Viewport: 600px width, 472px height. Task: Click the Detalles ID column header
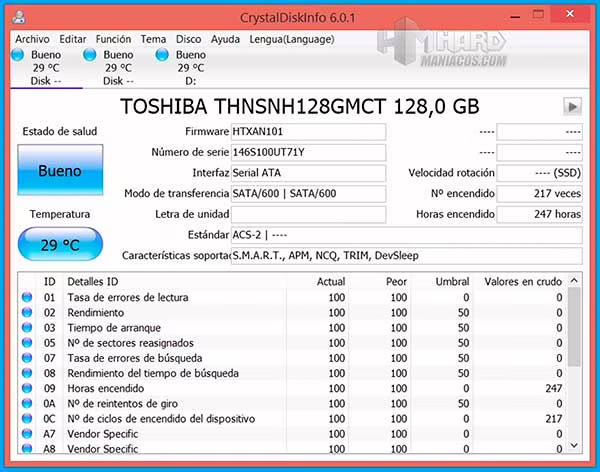coord(93,282)
